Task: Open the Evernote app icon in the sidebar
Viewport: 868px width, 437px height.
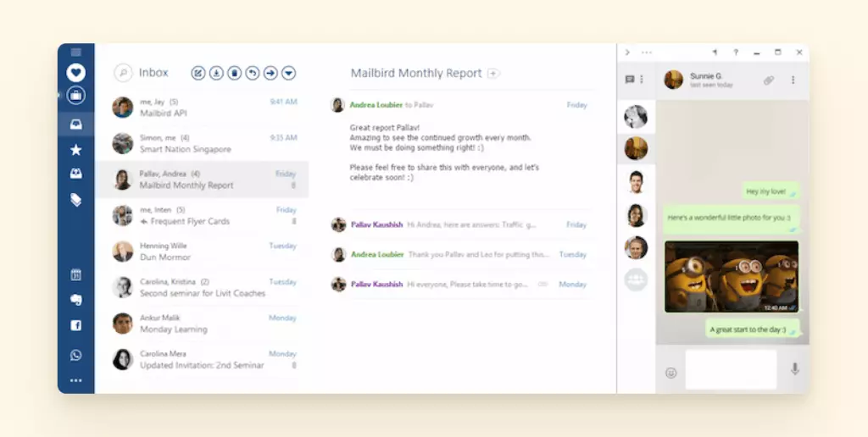Action: 75,300
